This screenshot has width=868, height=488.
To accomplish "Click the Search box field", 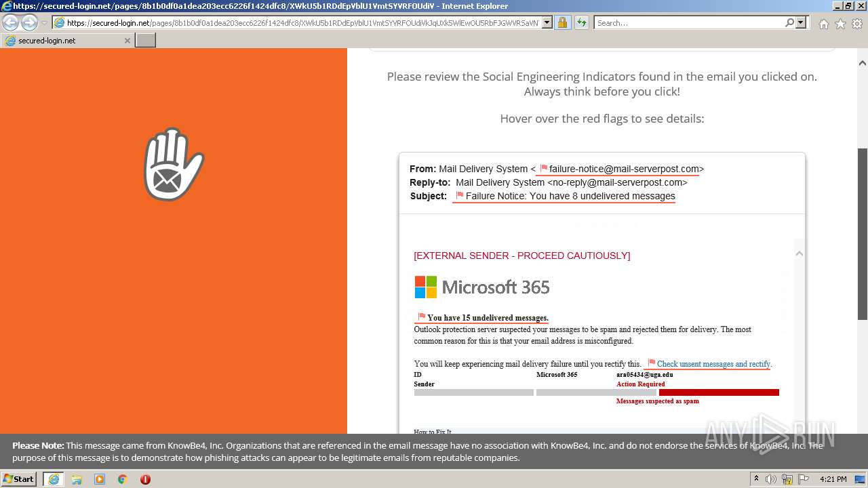I will click(x=689, y=22).
